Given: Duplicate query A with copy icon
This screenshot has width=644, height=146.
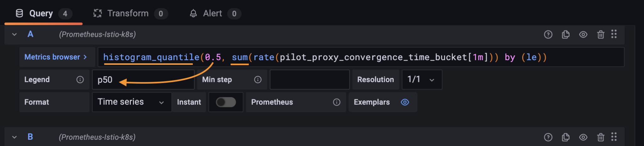Looking at the screenshot, I should tap(566, 35).
